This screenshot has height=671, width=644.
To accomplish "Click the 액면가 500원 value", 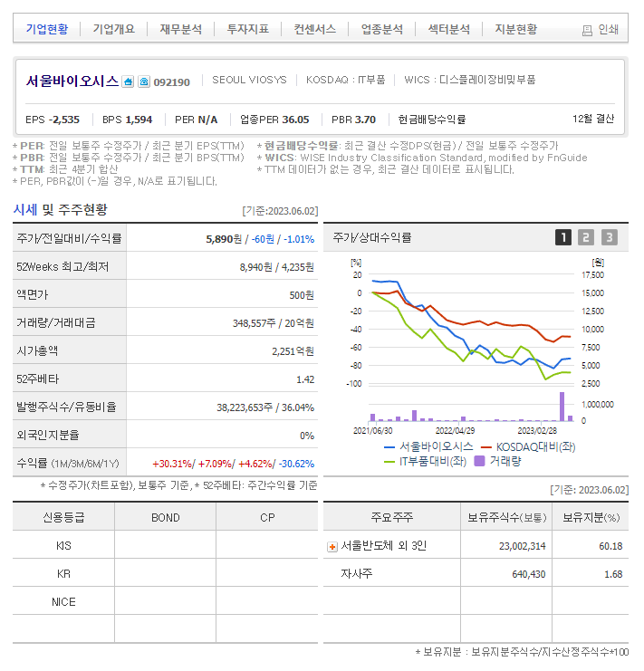I will coord(302,295).
